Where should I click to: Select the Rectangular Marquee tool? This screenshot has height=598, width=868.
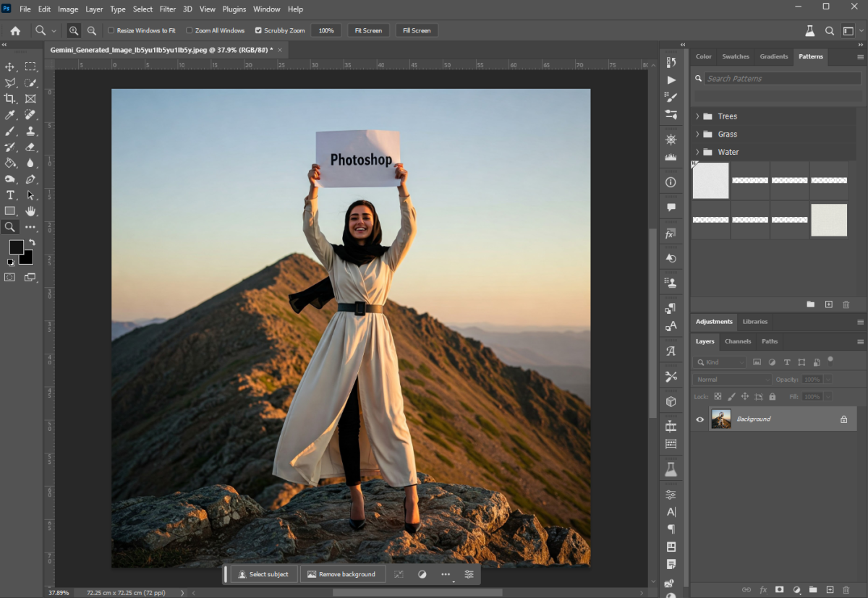coord(30,67)
